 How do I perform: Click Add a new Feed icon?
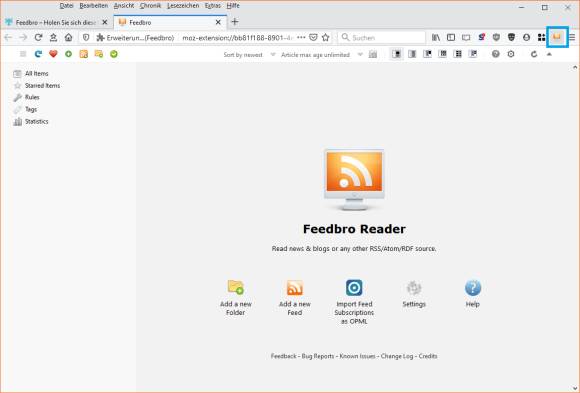pos(295,287)
